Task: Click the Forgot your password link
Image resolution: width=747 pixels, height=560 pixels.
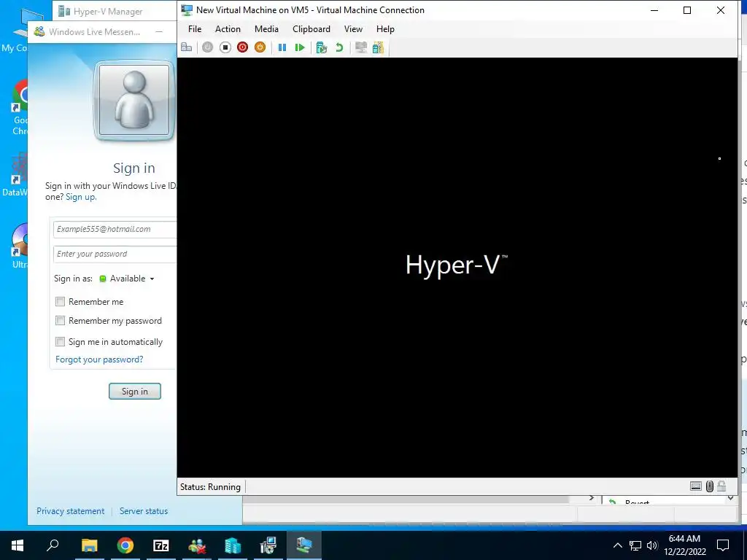Action: point(99,359)
